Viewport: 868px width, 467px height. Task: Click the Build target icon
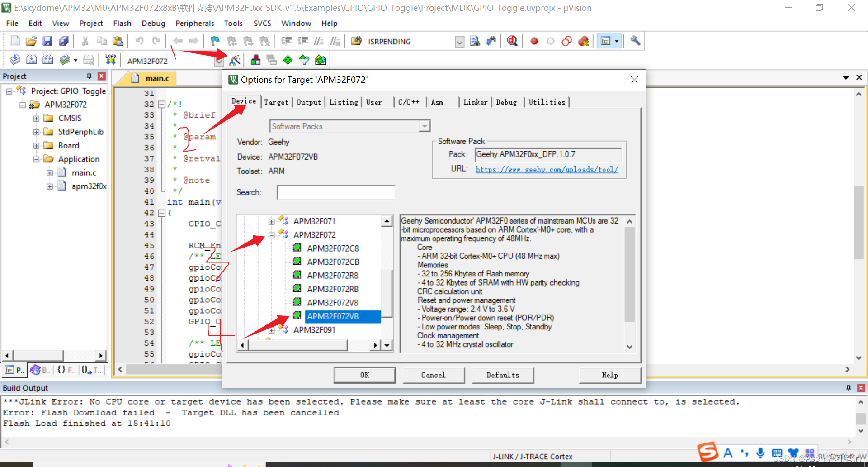pyautogui.click(x=31, y=60)
